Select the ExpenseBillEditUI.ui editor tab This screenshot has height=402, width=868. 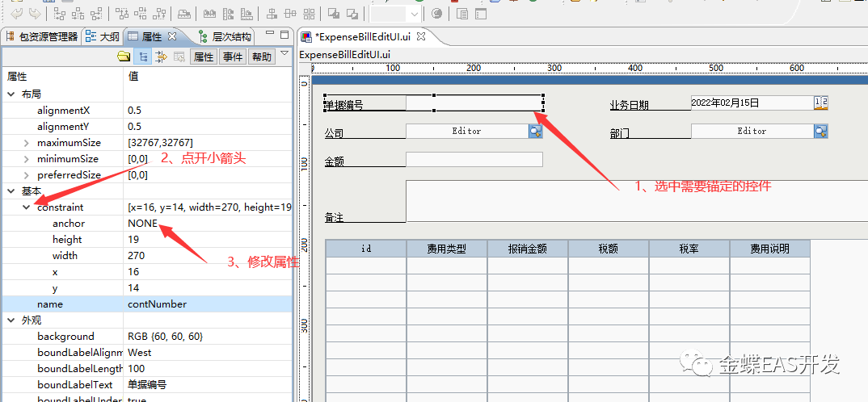coord(363,37)
